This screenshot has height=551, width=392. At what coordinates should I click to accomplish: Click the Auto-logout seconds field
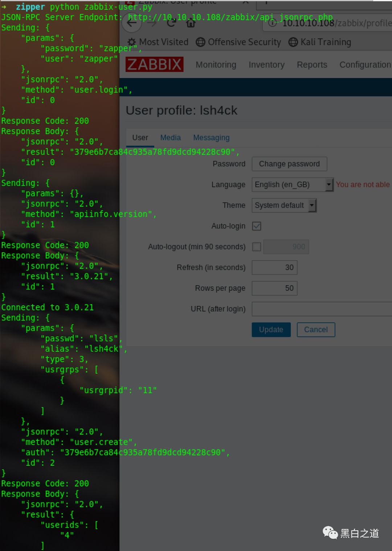point(286,247)
